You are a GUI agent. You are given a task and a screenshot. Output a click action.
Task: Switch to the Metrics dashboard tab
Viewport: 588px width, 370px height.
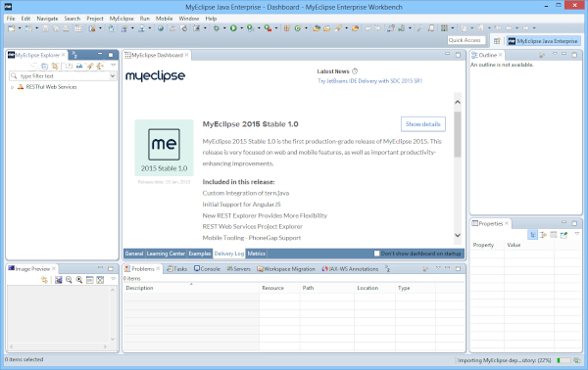[256, 254]
